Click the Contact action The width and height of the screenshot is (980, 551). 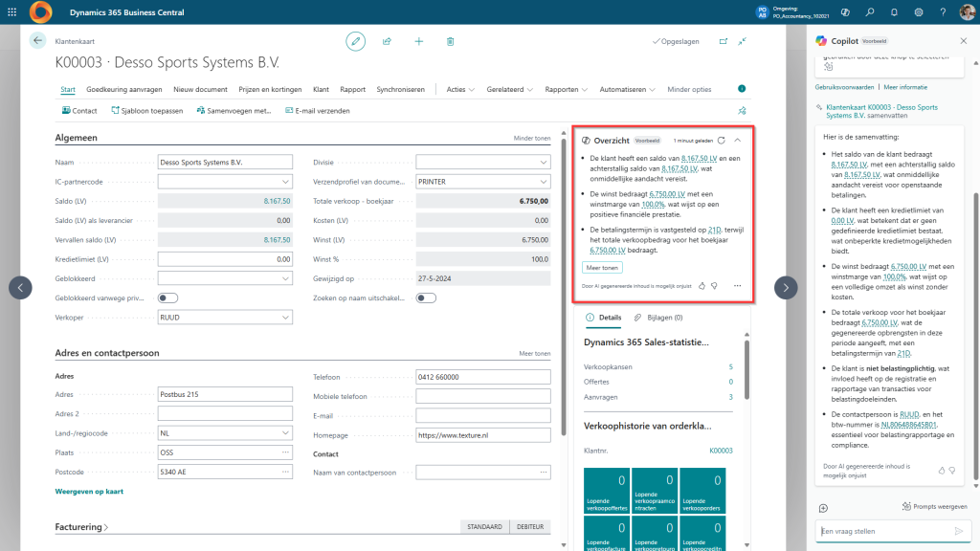tap(79, 111)
